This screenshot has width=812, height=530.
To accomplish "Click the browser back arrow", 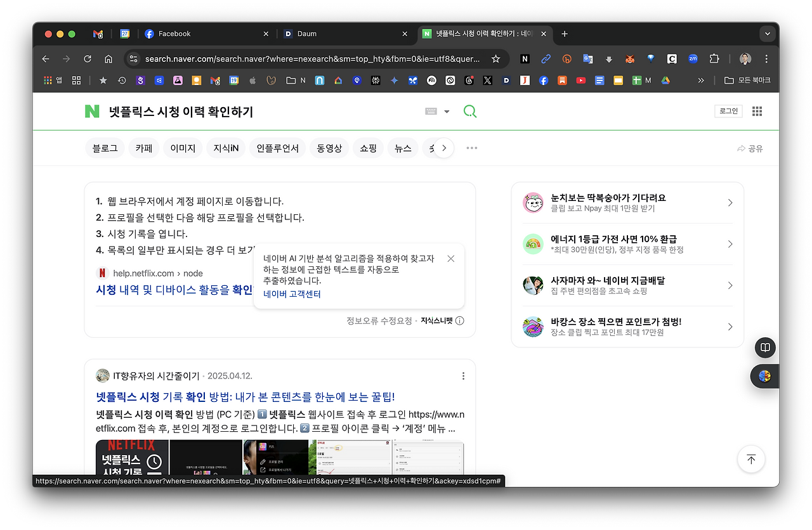I will pyautogui.click(x=46, y=59).
